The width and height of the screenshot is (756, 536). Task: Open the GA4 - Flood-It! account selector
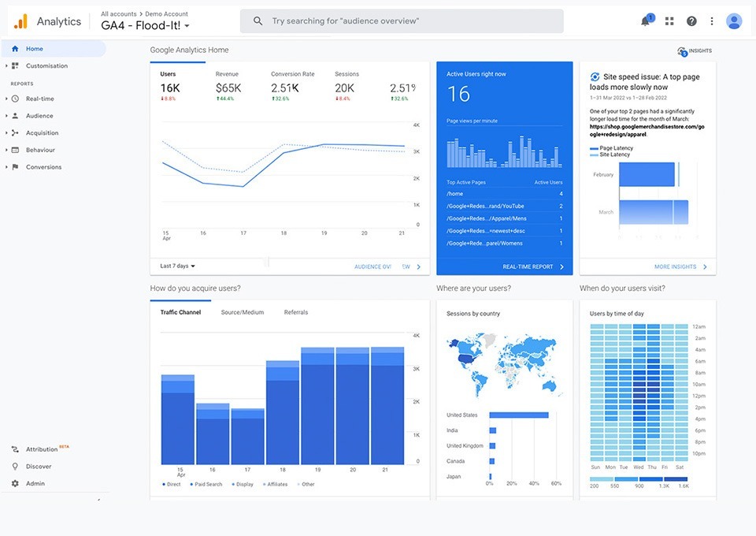point(146,25)
